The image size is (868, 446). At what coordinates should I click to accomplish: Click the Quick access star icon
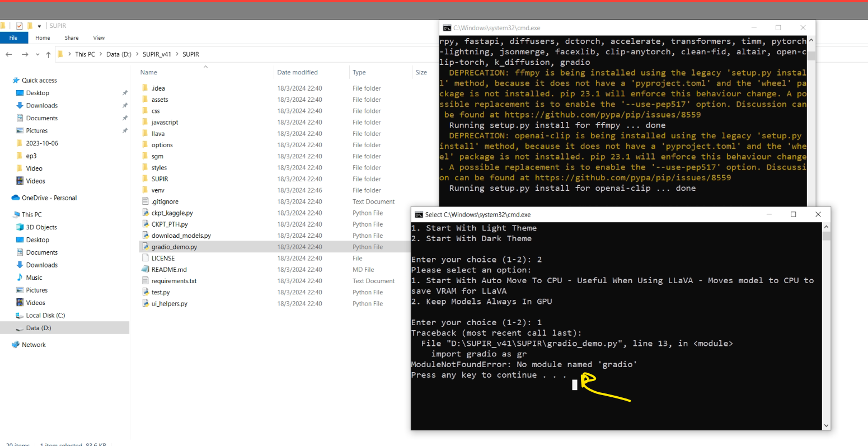(16, 81)
